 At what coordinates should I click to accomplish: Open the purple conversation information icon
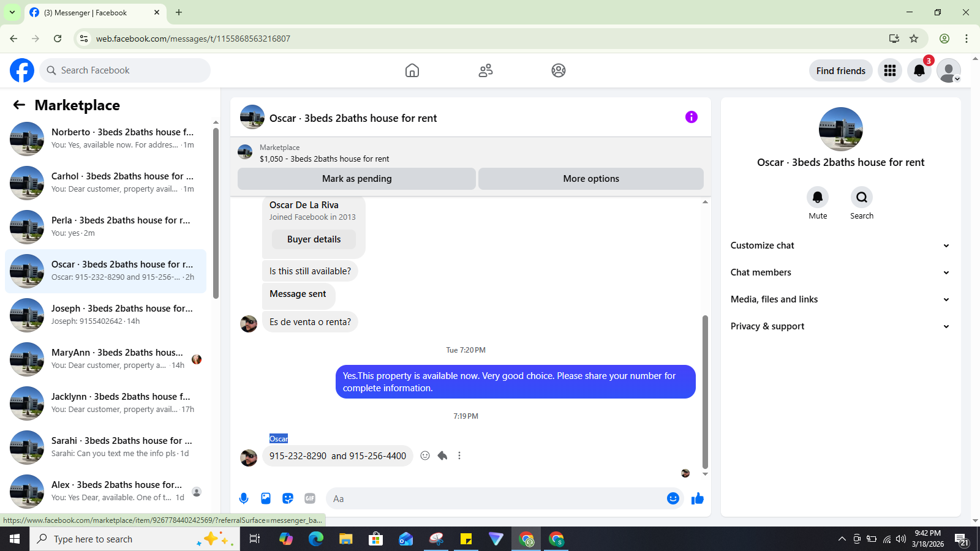[x=692, y=117]
